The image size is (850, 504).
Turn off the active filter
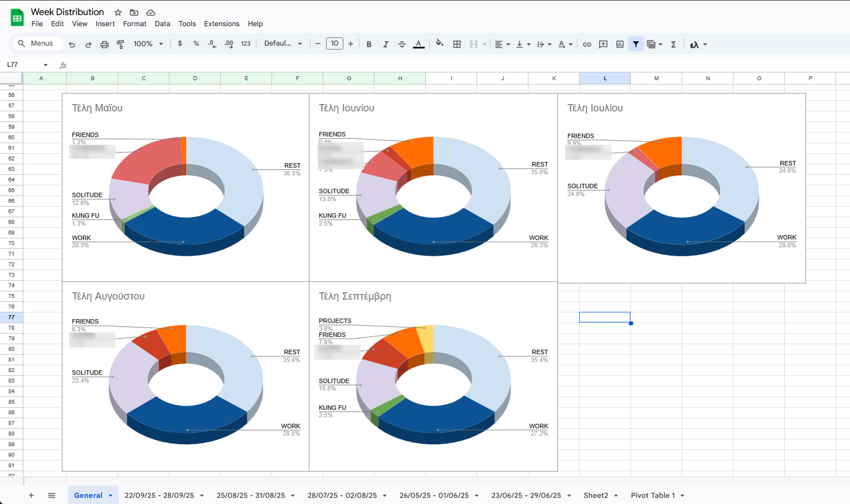pyautogui.click(x=636, y=43)
